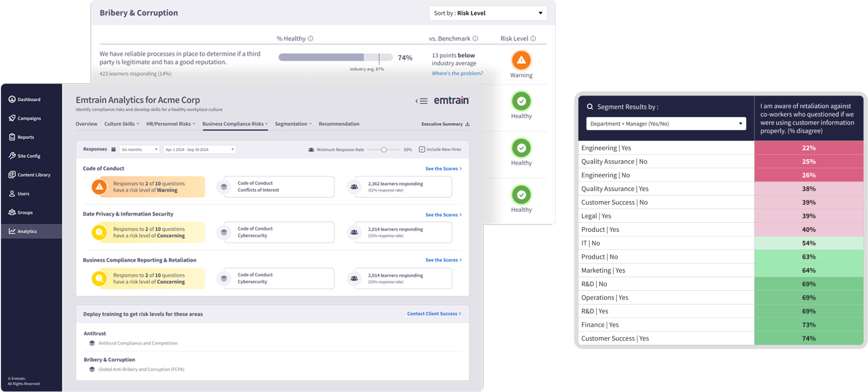
Task: Click the yellow Concerning icon under Reporting & Retaliation
Action: (x=99, y=278)
